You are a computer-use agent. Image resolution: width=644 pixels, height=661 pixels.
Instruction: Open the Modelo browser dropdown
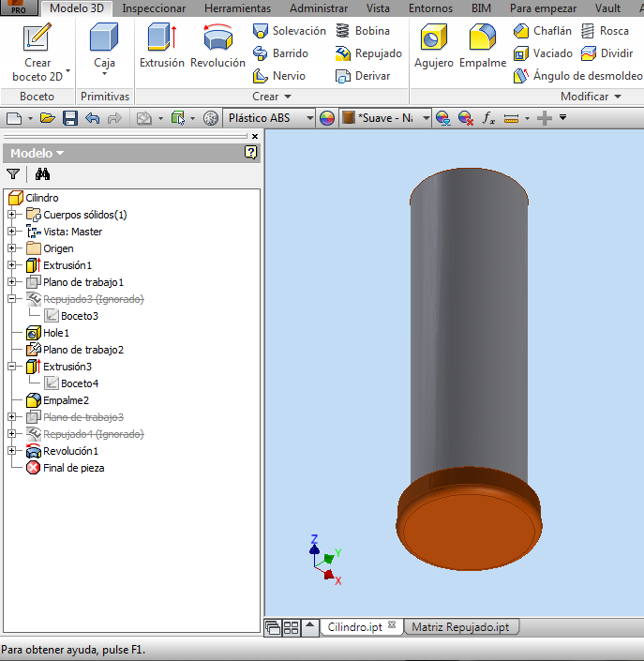pos(37,153)
